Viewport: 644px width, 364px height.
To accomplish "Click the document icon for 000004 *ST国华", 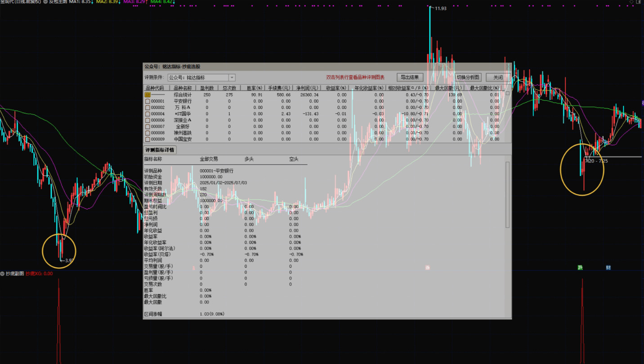I will pyautogui.click(x=148, y=114).
